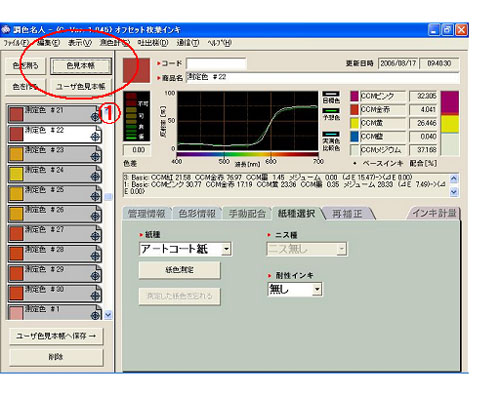Click the 紙色測定 button

[x=180, y=270]
